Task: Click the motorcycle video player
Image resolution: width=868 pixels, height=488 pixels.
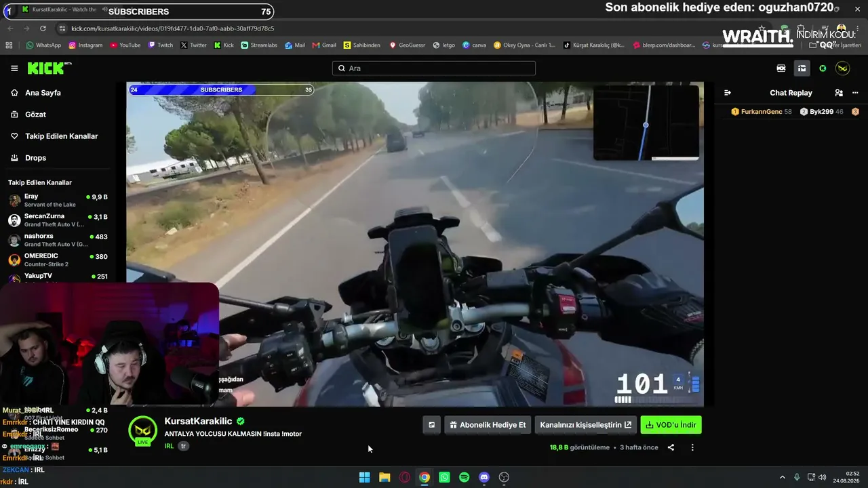Action: (415, 244)
